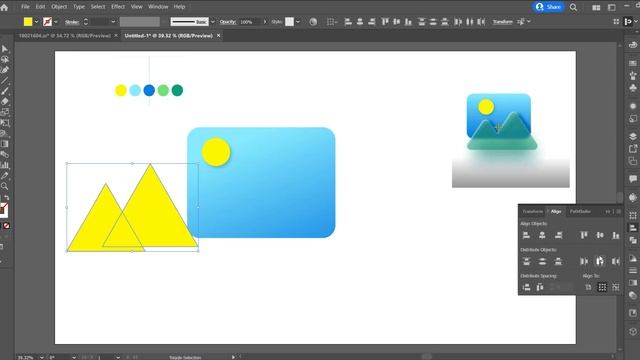This screenshot has width=640, height=360.
Task: Open the Window menu
Action: click(158, 7)
